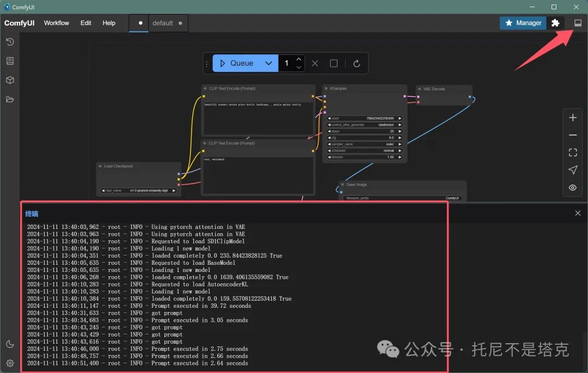Toggle link visibility eye icon

coord(573,187)
